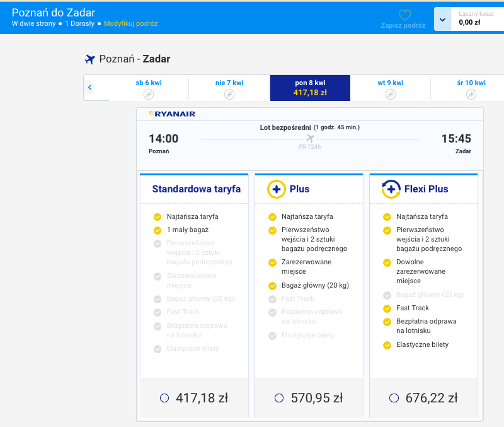The width and height of the screenshot is (504, 427).
Task: Click the Ryanair logo
Action: pyautogui.click(x=172, y=114)
